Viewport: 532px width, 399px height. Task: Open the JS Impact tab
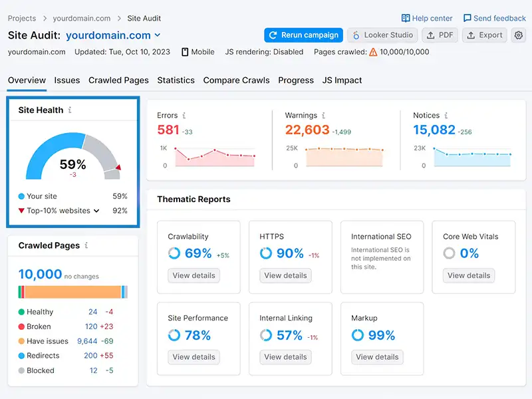click(x=342, y=80)
